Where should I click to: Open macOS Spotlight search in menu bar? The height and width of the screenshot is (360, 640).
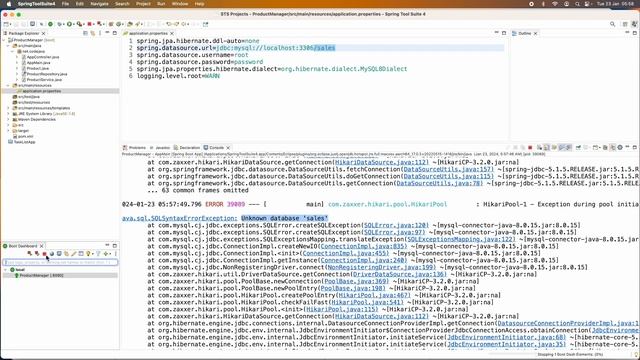(577, 4)
